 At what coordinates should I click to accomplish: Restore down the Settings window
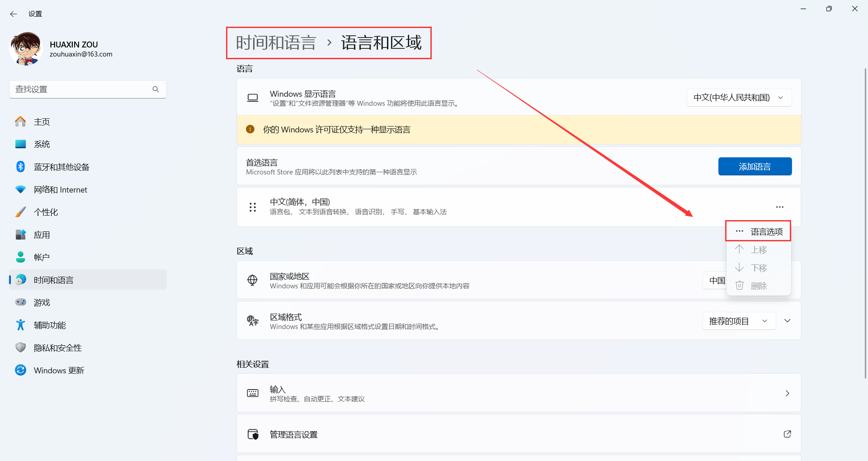click(x=829, y=9)
